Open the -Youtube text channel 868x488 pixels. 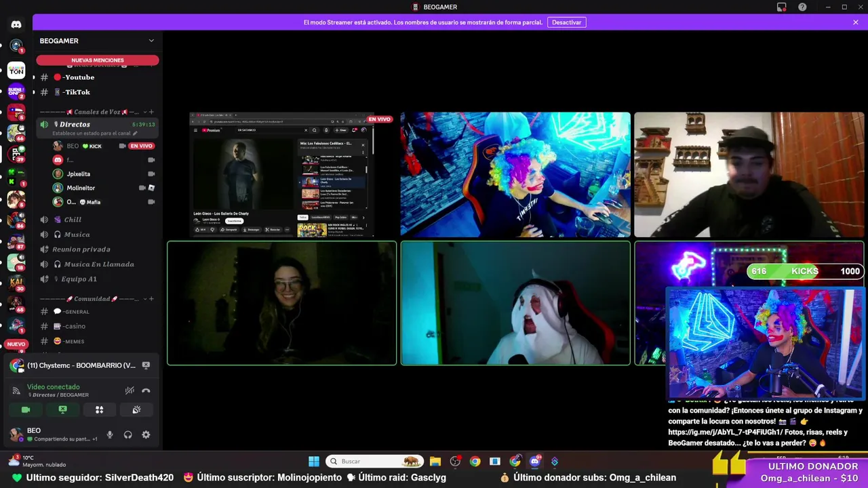point(98,77)
